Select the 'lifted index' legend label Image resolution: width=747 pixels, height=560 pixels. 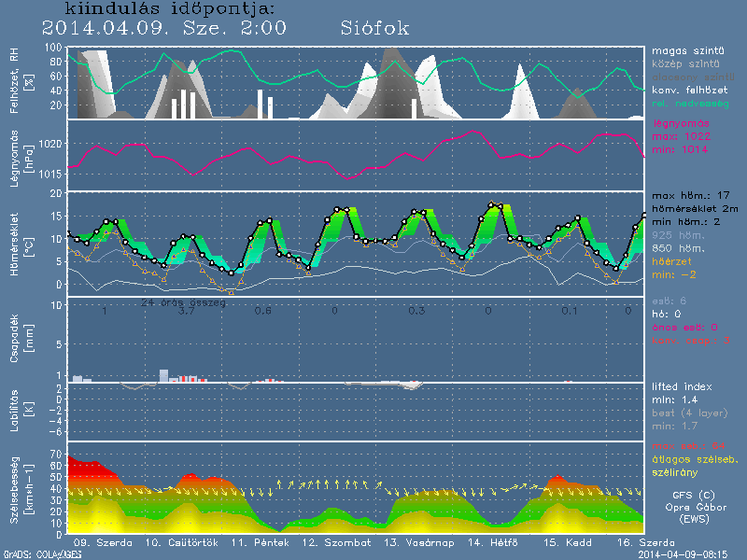pyautogui.click(x=684, y=386)
